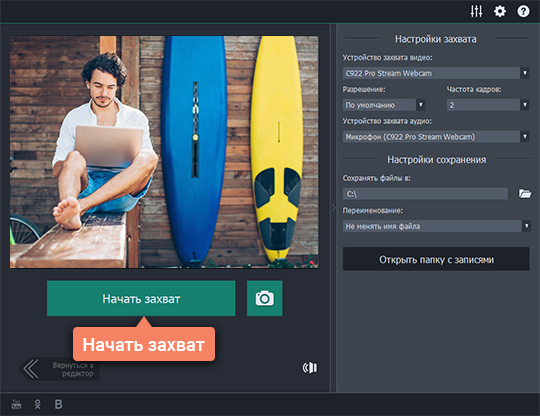Open the Частота кадров frame rate dropdown

coord(488,105)
